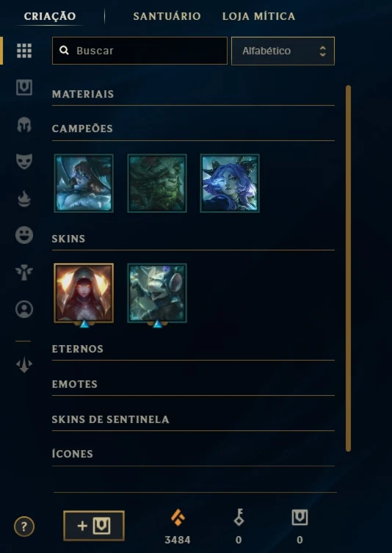This screenshot has width=392, height=553.
Task: Filter loot by emotes smiley icon
Action: click(x=24, y=235)
